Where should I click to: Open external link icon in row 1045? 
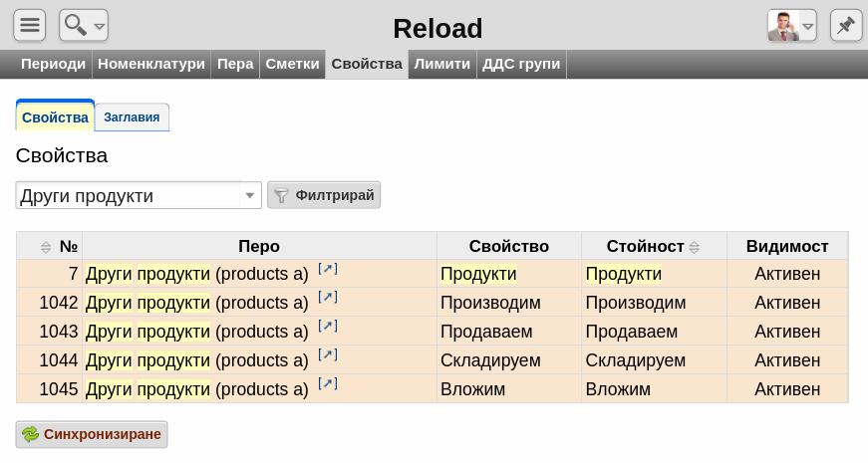click(327, 383)
